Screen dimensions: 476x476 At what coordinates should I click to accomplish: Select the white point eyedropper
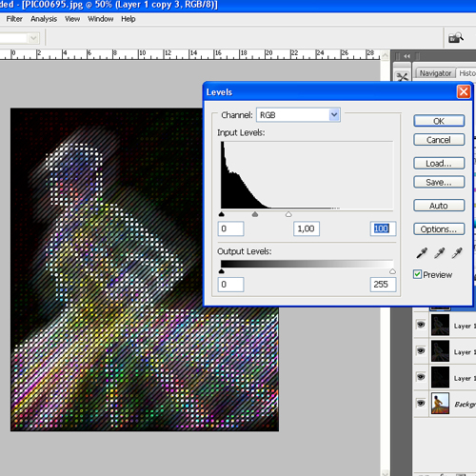pos(457,253)
